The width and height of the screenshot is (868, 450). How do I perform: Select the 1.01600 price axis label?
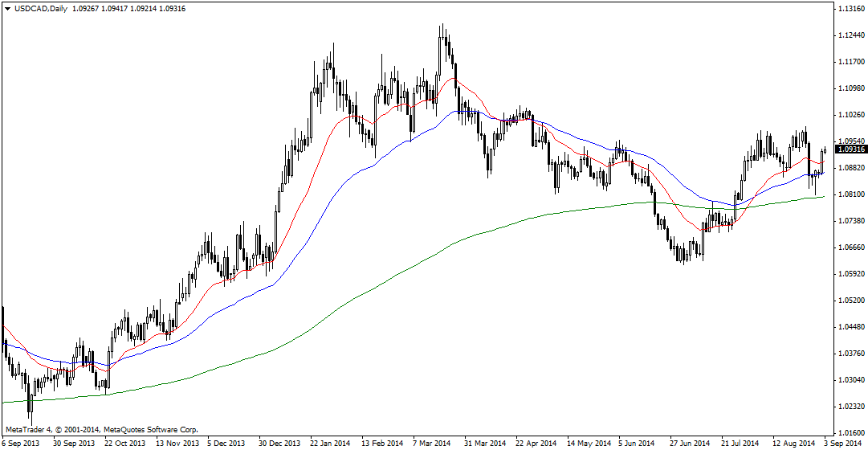coord(850,432)
